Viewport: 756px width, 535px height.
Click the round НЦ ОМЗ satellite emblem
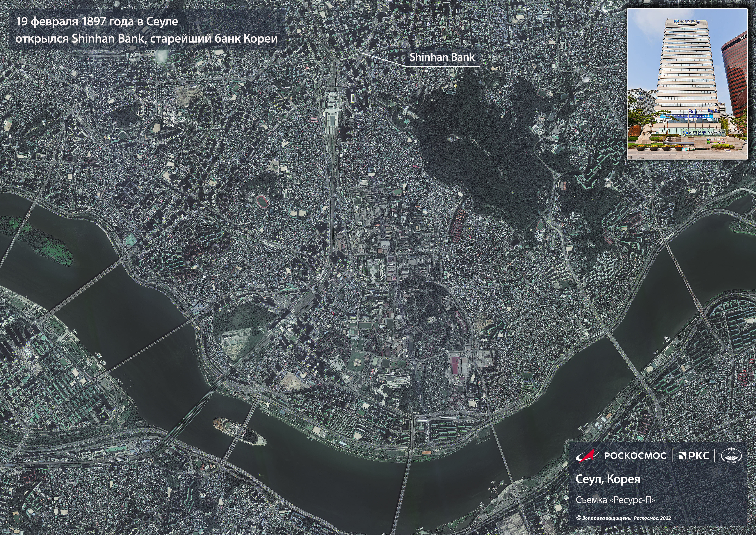click(x=731, y=456)
